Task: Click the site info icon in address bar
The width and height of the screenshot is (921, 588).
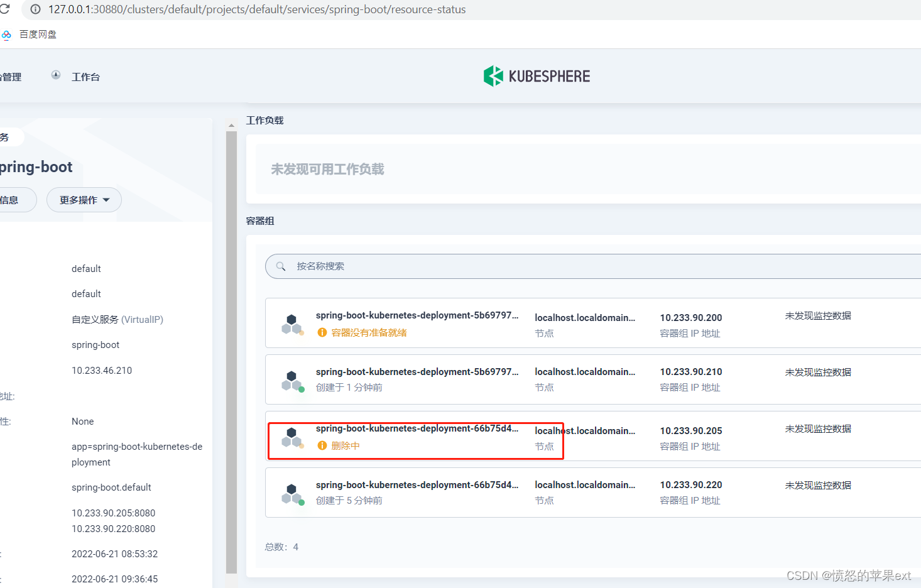Action: pyautogui.click(x=36, y=9)
